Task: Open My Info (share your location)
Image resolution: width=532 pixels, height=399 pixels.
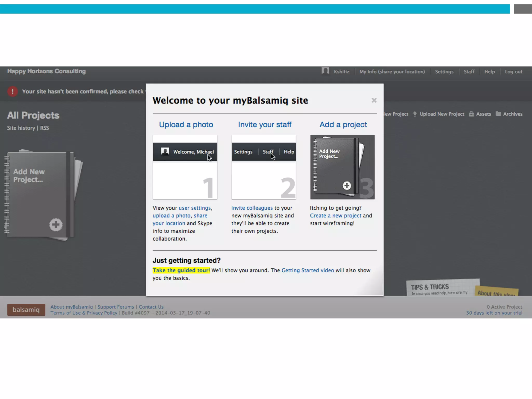Action: click(392, 72)
